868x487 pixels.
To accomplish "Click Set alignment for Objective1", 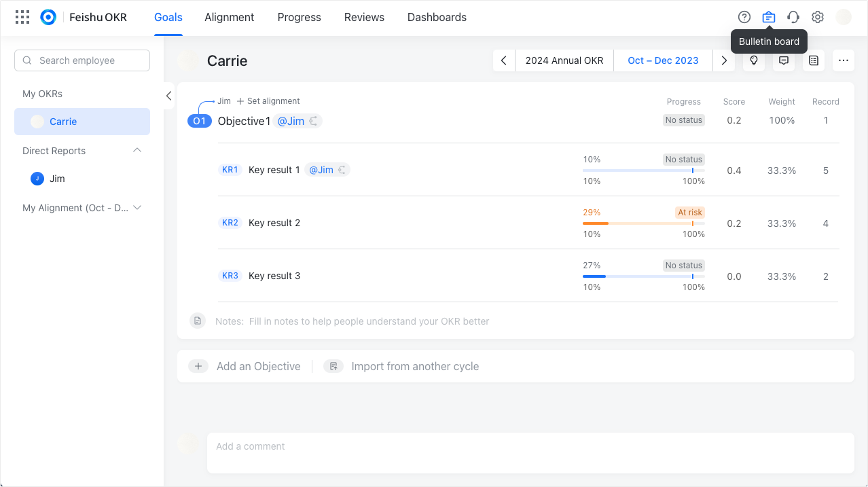I will point(268,101).
